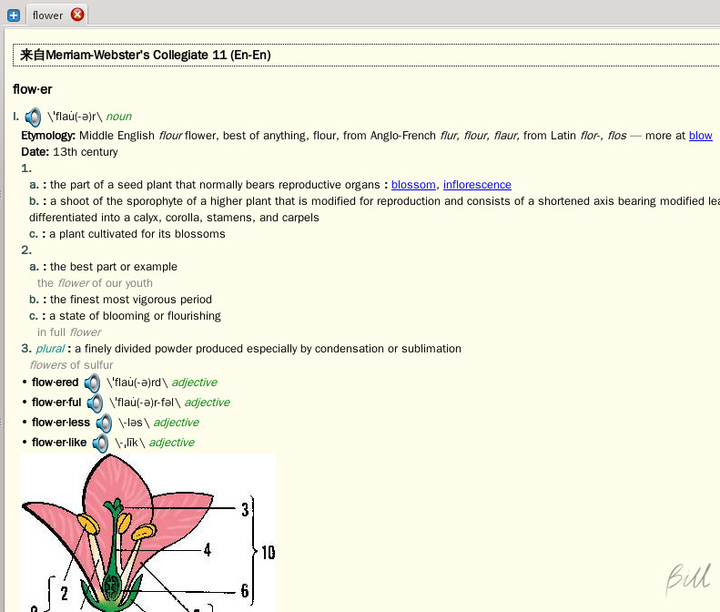Click the Bill signature watermark
720x612 pixels.
point(688,578)
